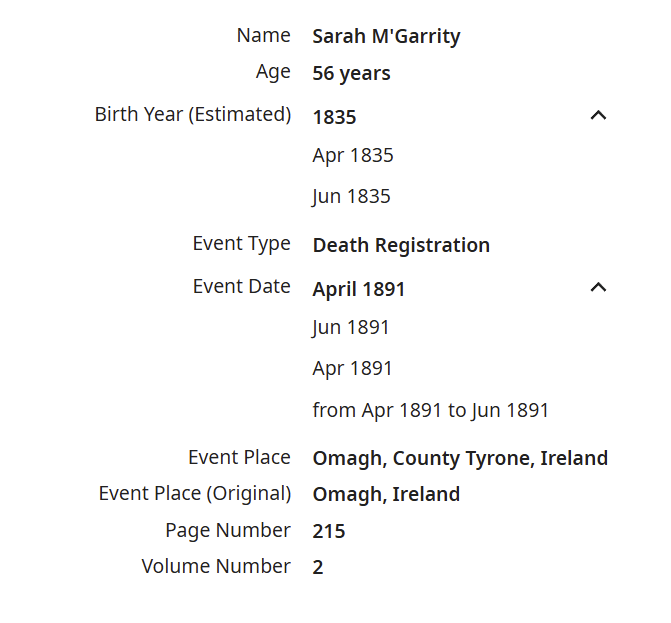Click the original place Omagh, Ireland

386,495
